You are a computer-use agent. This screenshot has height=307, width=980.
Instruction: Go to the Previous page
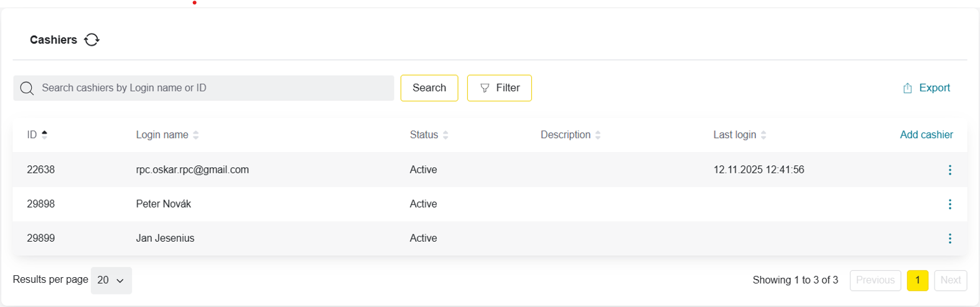[x=875, y=280]
